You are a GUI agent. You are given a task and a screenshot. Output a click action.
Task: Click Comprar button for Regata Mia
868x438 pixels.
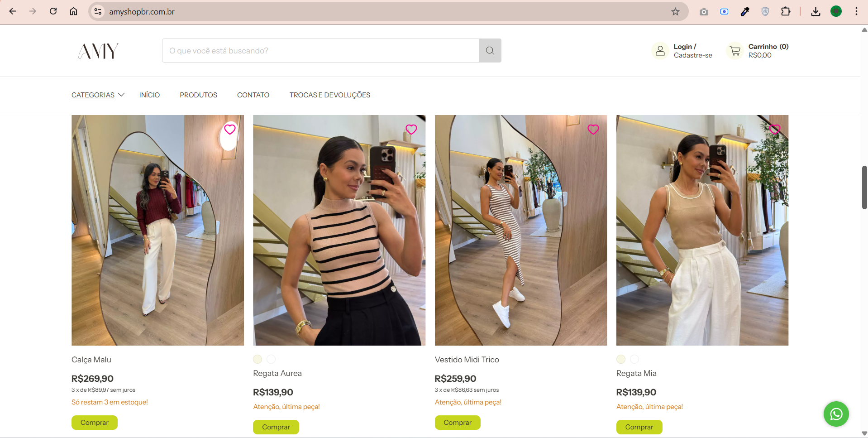tap(639, 427)
